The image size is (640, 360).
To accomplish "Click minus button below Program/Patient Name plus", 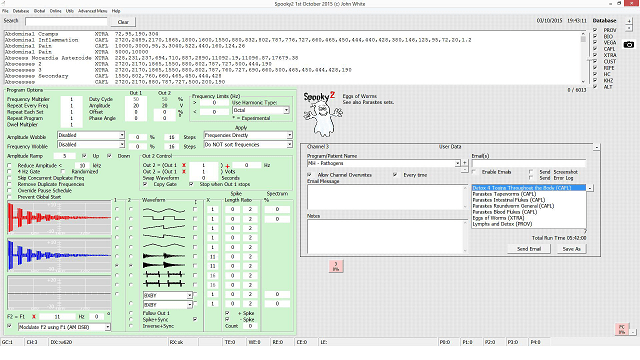I will [464, 169].
